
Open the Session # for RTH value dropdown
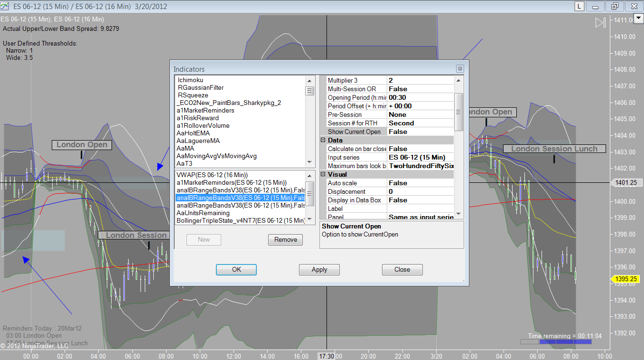point(420,123)
